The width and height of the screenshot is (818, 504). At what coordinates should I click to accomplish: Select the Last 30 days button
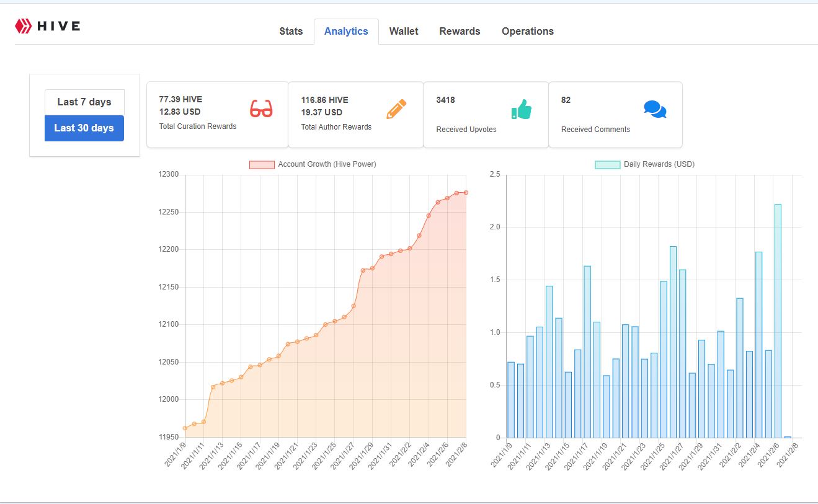pos(84,128)
